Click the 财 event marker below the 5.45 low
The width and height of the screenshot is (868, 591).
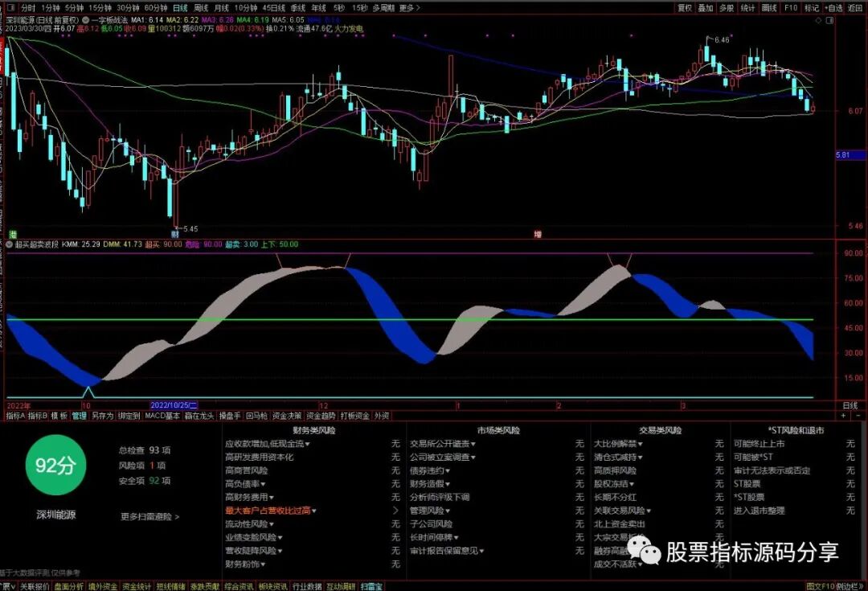[174, 234]
